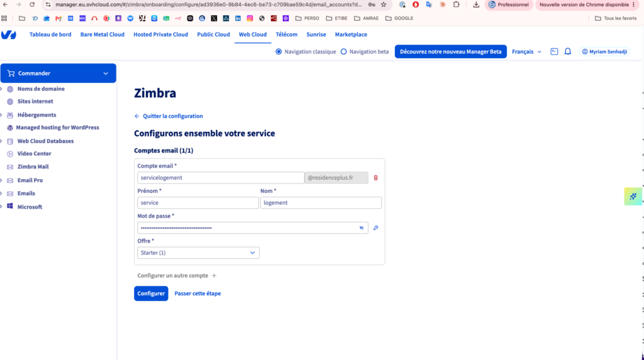The height and width of the screenshot is (360, 644).
Task: Click the Google Translate extension icon
Action: (x=429, y=4)
